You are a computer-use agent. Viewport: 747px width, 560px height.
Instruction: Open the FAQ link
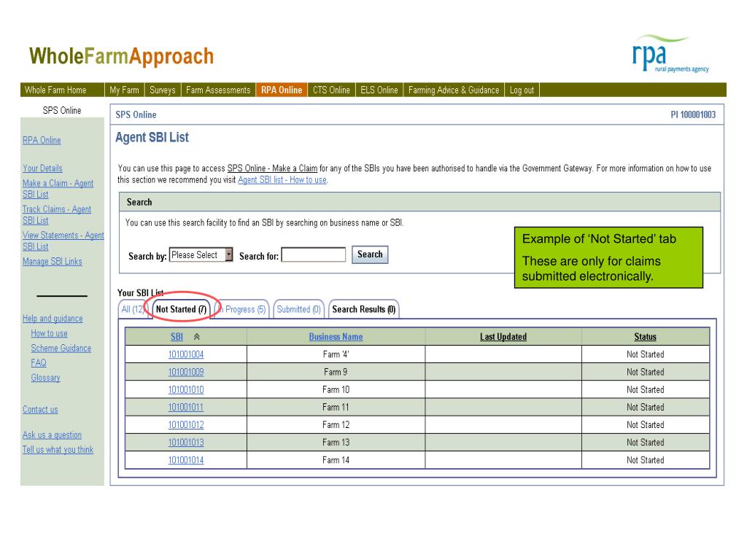(x=39, y=363)
